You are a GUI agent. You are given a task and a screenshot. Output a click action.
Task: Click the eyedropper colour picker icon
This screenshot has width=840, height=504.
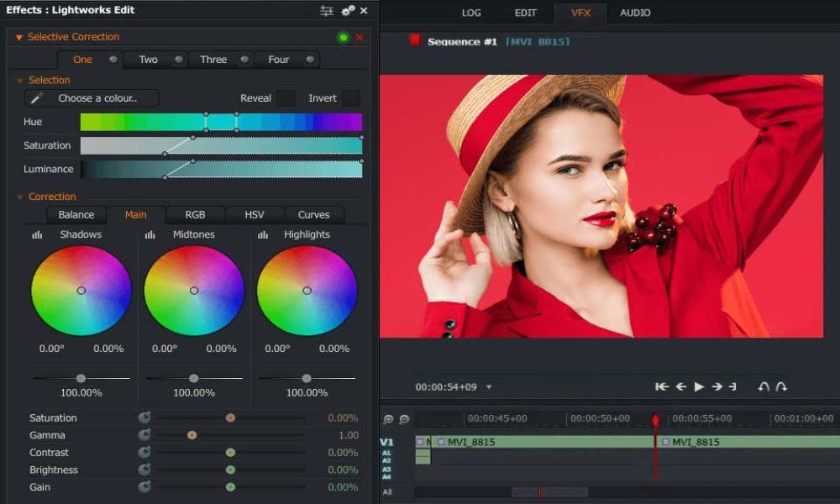(x=36, y=98)
